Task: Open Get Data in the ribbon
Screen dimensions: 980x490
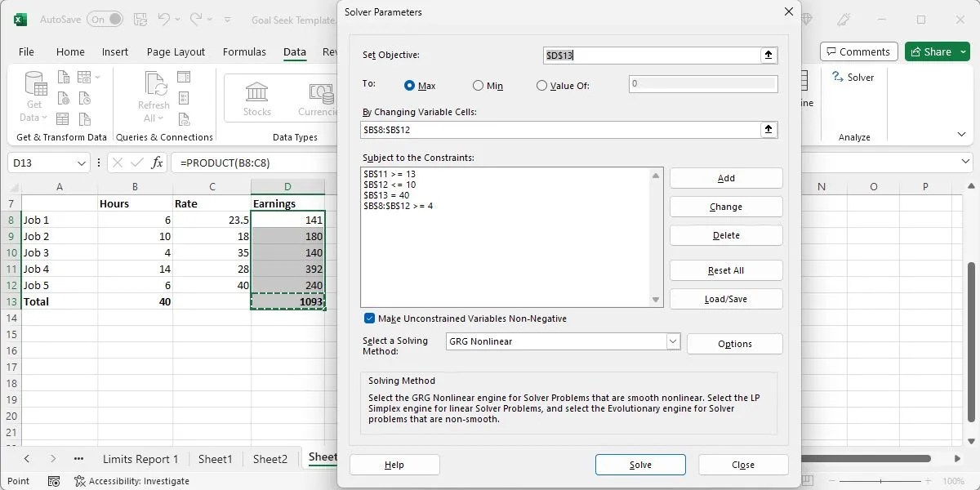Action: tap(33, 97)
